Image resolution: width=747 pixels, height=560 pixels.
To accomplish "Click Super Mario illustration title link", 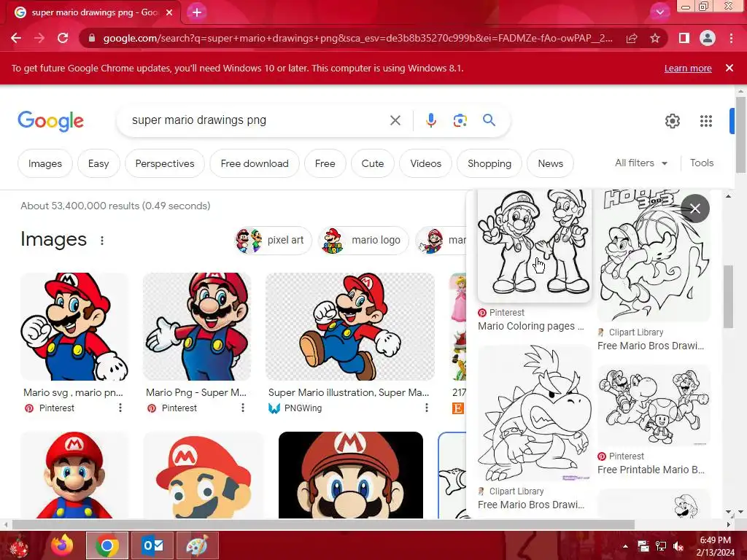I will tap(348, 392).
